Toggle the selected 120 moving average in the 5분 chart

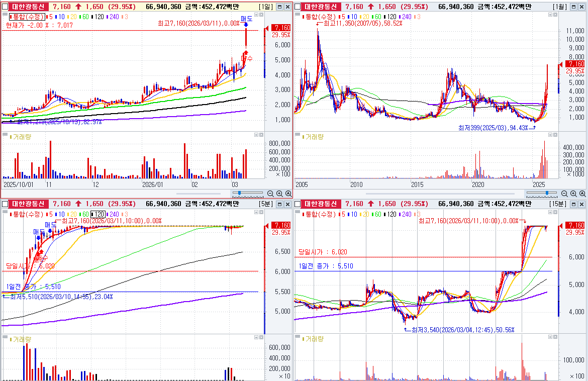[98, 215]
